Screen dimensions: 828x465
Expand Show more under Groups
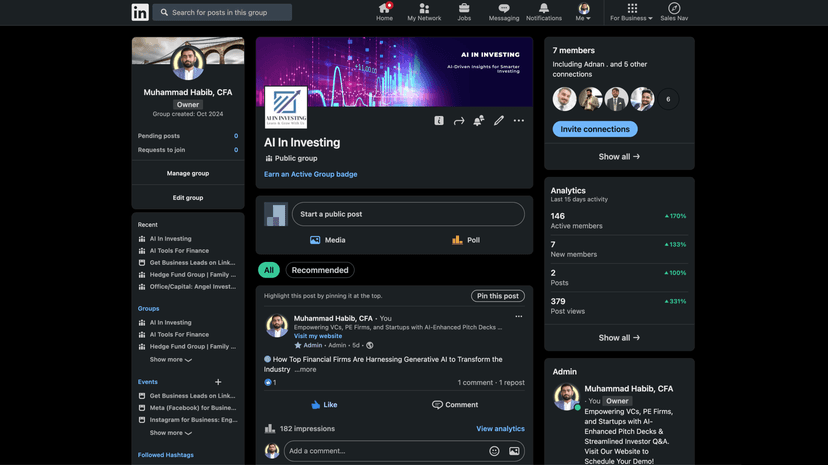click(x=171, y=359)
